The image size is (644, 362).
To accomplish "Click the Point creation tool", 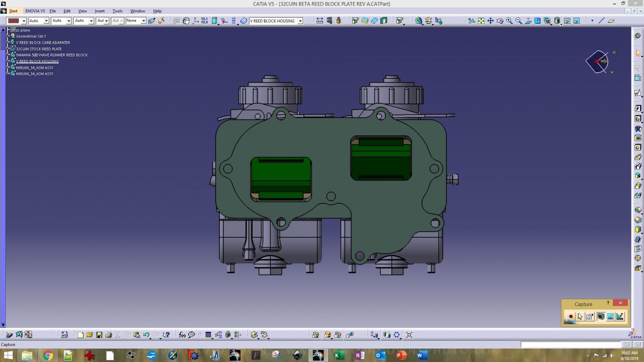I will [592, 21].
